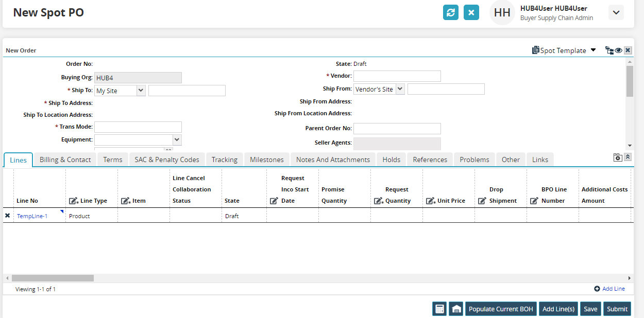Click the refresh icon in header

[451, 12]
